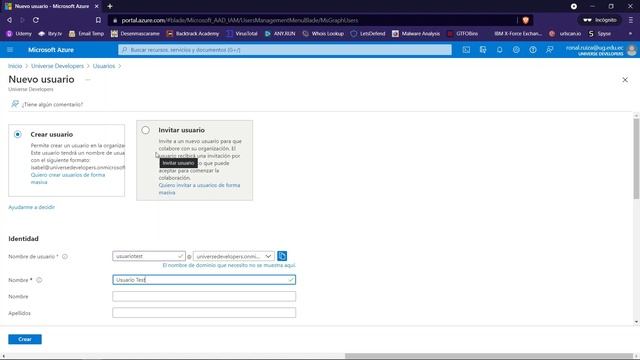This screenshot has width=640, height=360.
Task: Open Brave shields icon
Action: [x=526, y=20]
